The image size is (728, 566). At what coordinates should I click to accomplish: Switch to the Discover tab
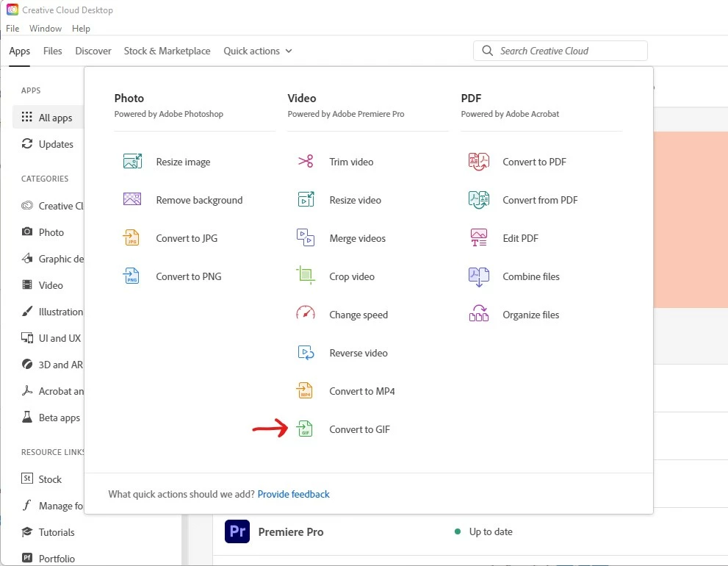click(x=93, y=51)
